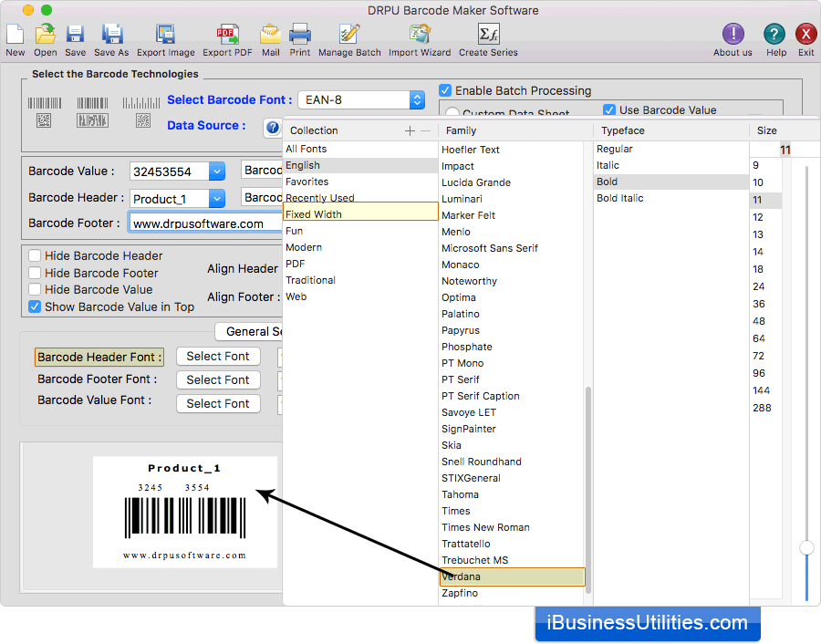Remove font collection with minus button

[426, 130]
